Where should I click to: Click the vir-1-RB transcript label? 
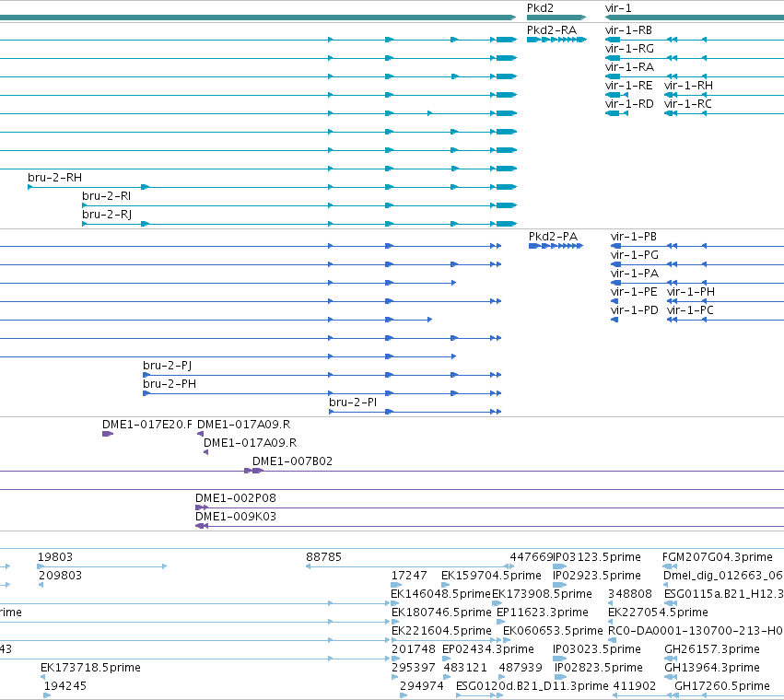tap(628, 30)
